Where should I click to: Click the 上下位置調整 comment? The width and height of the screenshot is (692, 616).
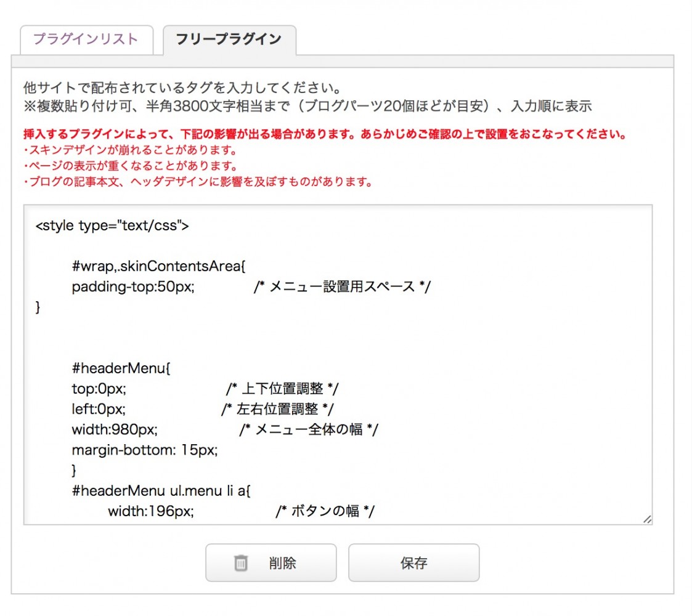coord(282,388)
